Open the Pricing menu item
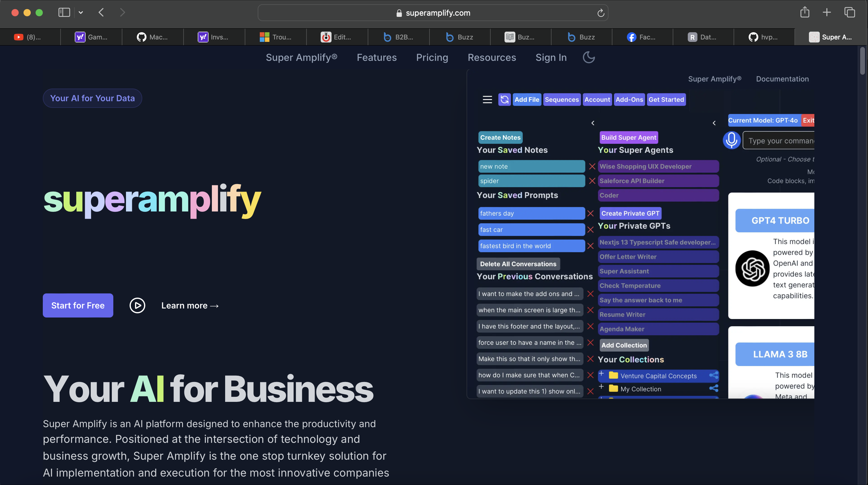Image resolution: width=868 pixels, height=485 pixels. tap(432, 57)
